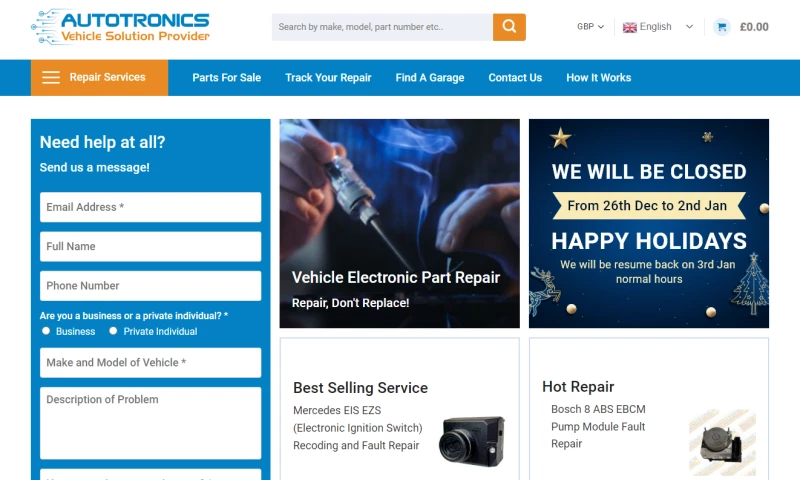Click the Full Name field
This screenshot has width=800, height=480.
click(151, 246)
